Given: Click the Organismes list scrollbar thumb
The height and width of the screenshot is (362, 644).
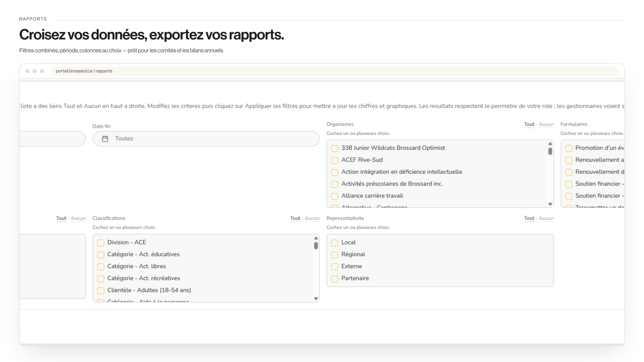Looking at the screenshot, I should [x=550, y=151].
